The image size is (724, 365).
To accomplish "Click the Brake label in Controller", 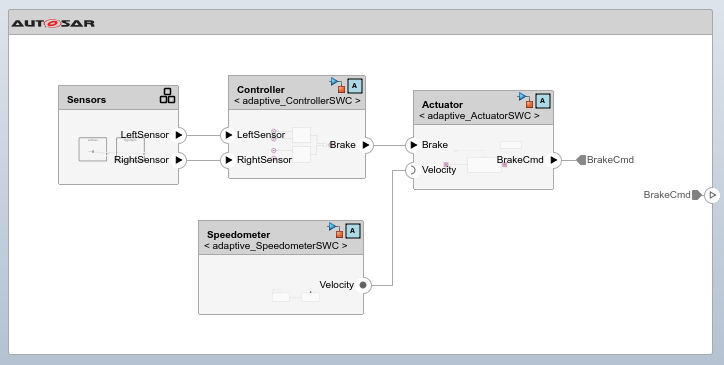I will (x=342, y=145).
